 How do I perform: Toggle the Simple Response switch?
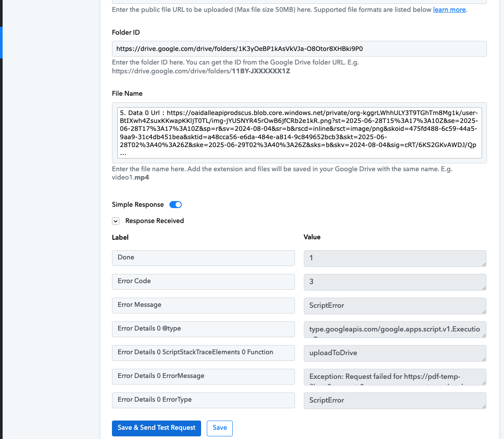(176, 205)
